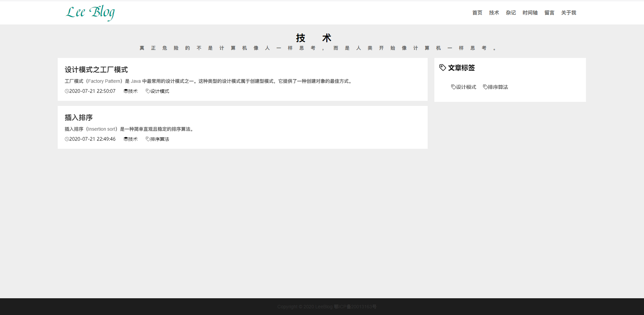The height and width of the screenshot is (315, 644).
Task: Open the 技术 navigation menu item
Action: [x=494, y=13]
